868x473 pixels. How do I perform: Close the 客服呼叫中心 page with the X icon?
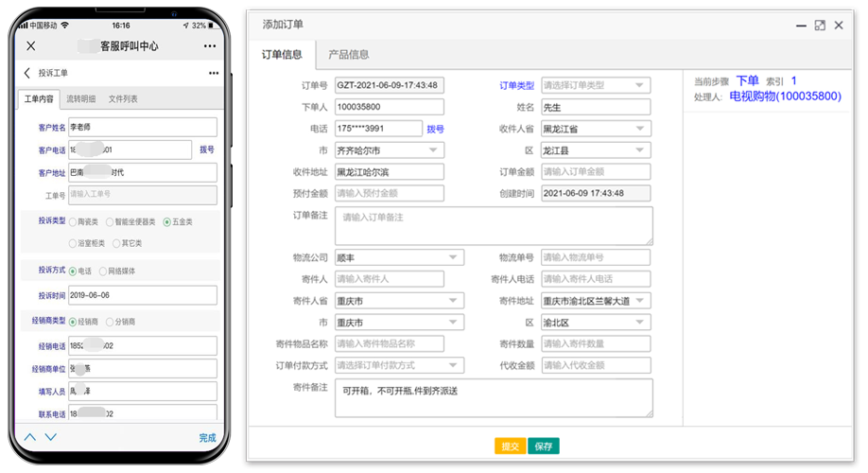click(x=31, y=45)
